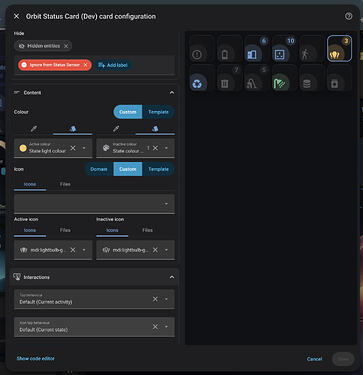Viewport: 363px width, 375px height.
Task: Clear the Tap behaviour selection
Action: pos(155,299)
